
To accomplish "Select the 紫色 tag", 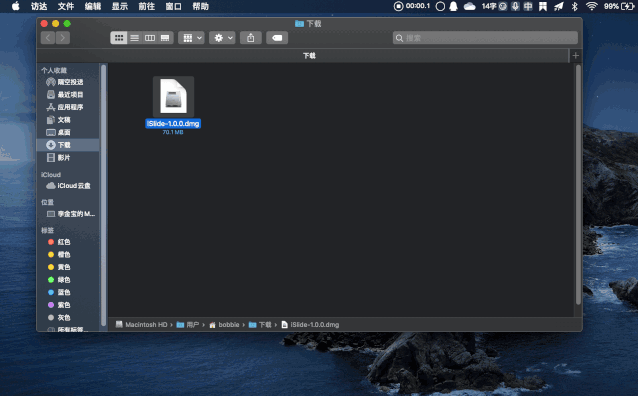I will pos(68,305).
